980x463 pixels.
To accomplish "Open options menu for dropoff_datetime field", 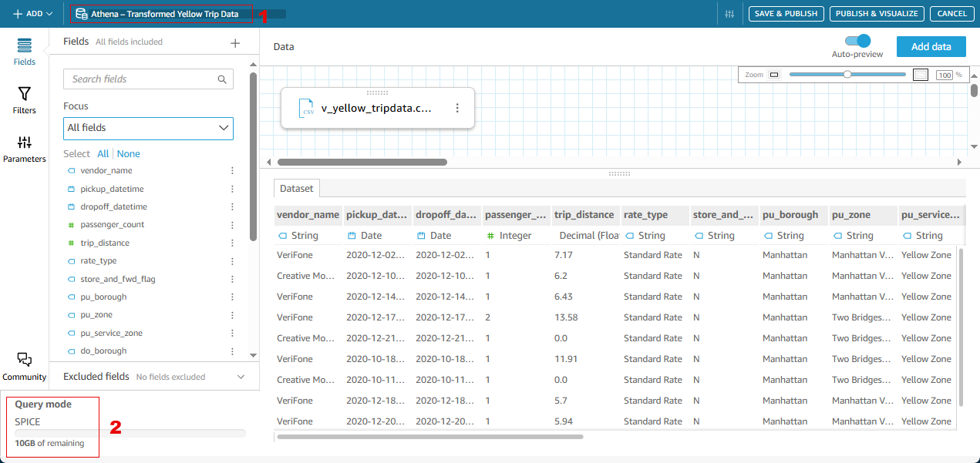I will [x=232, y=206].
